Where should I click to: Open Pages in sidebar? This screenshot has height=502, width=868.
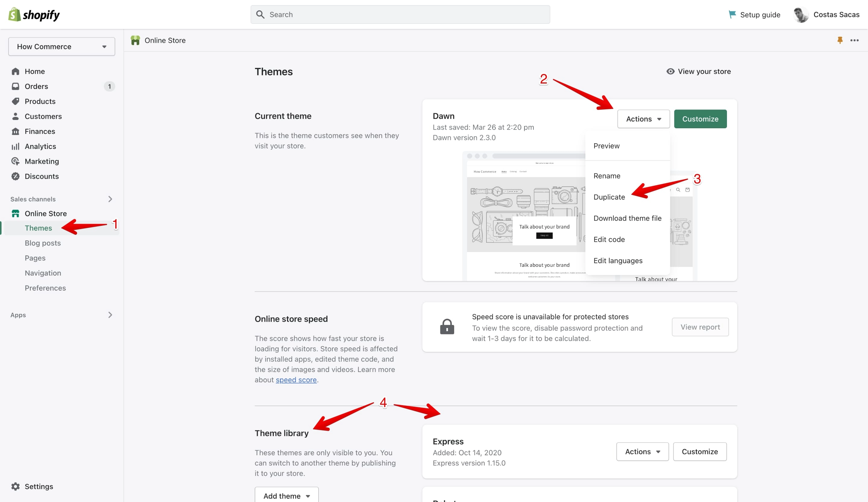pos(35,258)
